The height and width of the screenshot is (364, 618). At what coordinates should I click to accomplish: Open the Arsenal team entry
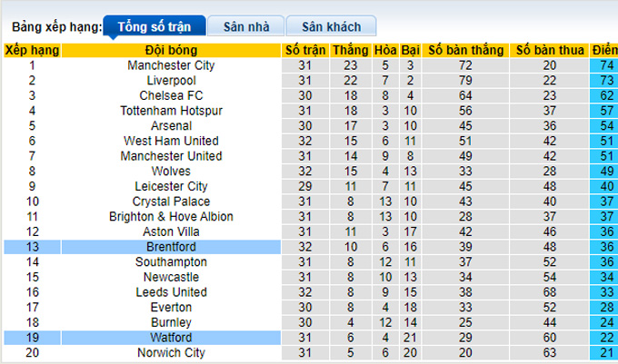(x=171, y=125)
